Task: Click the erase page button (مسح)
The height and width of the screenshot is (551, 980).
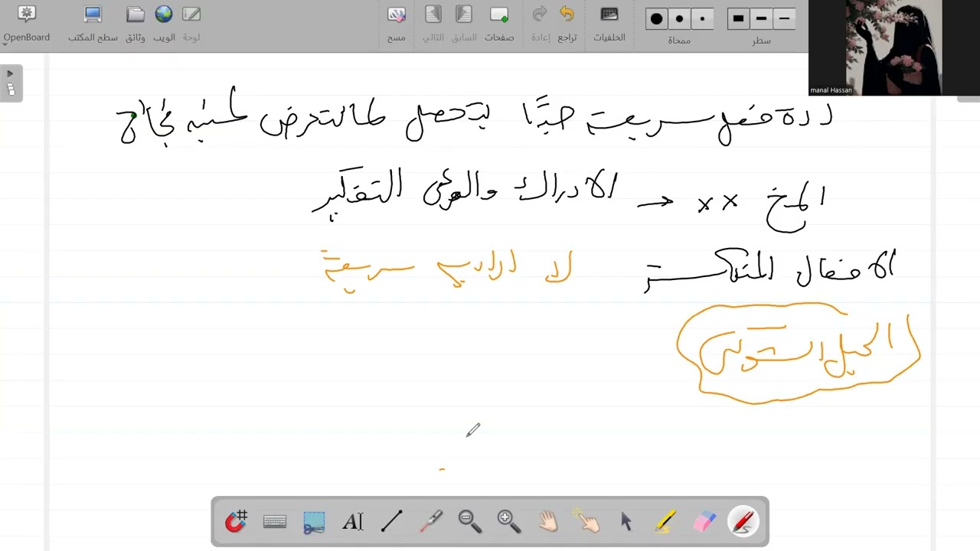Action: click(x=396, y=24)
